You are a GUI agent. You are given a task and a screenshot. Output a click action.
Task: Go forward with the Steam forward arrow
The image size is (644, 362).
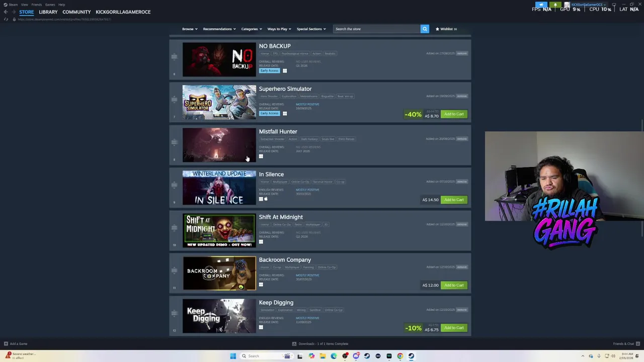(13, 12)
